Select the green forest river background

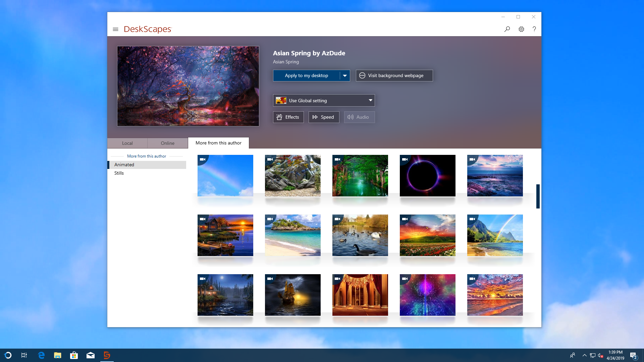click(360, 176)
